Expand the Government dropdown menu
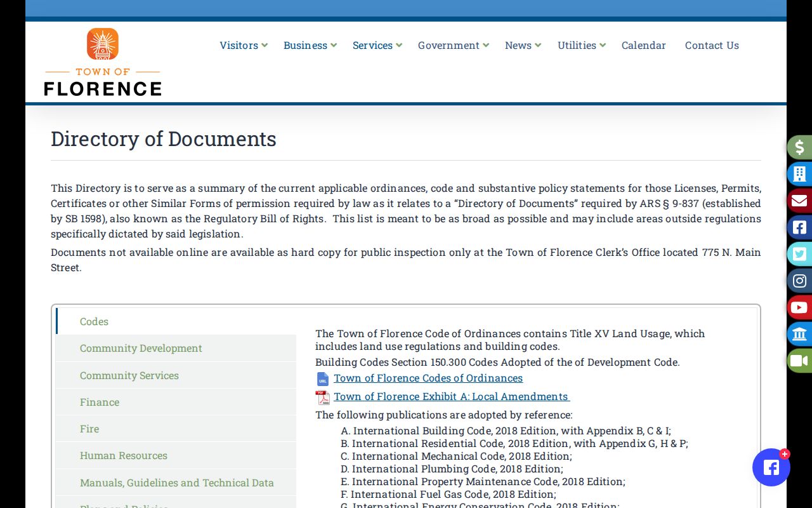Image resolution: width=812 pixels, height=508 pixels. (454, 45)
